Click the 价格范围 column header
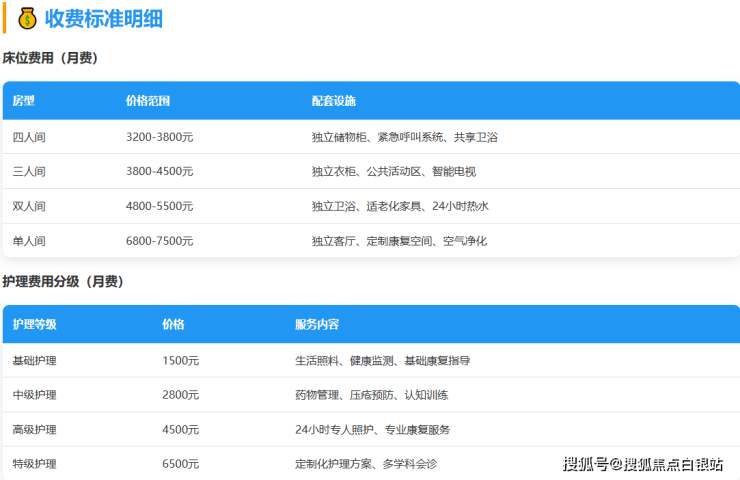Screen dimensions: 740x480 pos(148,101)
